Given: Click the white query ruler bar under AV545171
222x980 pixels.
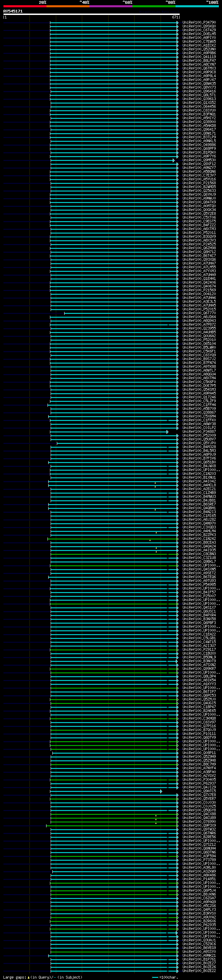Looking at the screenshot, I should (92, 14).
